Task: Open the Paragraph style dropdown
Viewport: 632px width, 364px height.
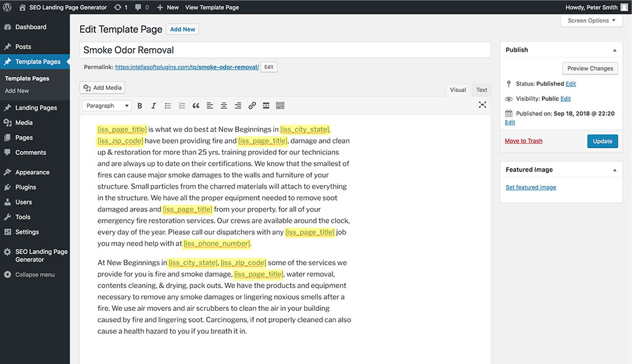Action: 106,105
